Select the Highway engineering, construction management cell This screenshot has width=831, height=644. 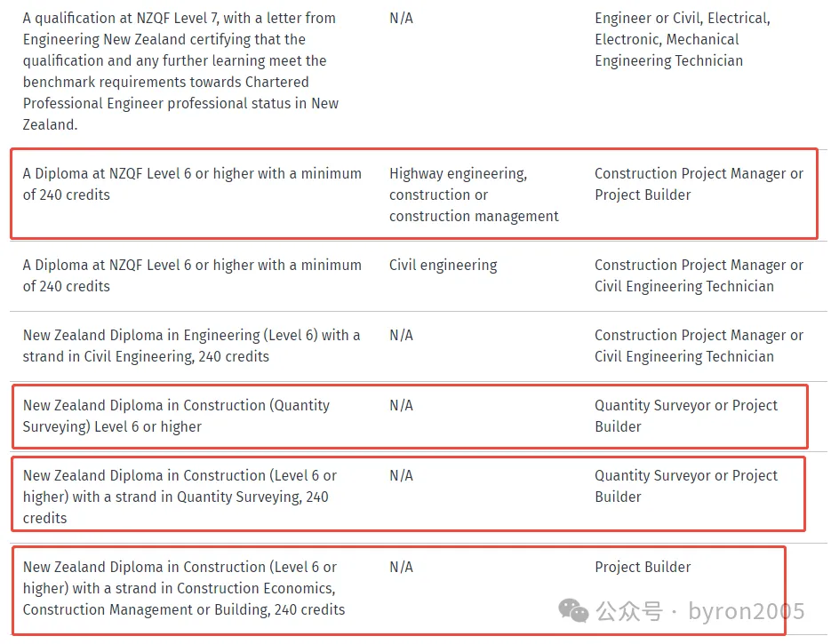pos(474,195)
